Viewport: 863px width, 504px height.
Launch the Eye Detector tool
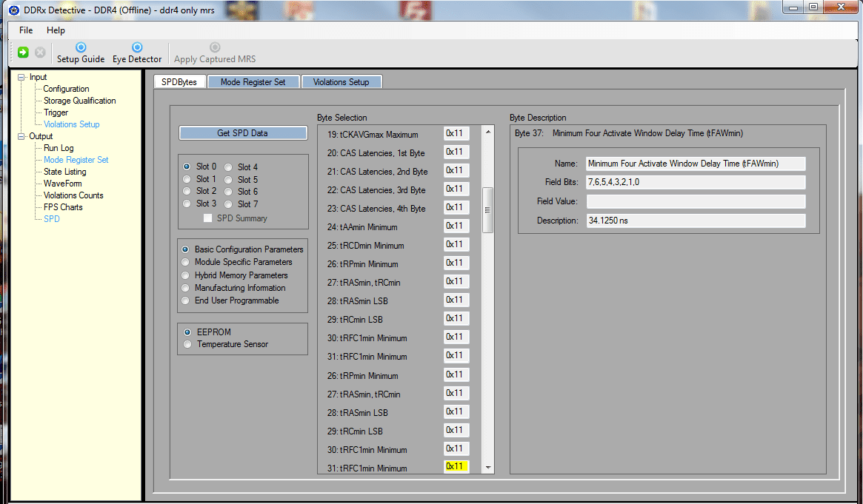point(137,53)
